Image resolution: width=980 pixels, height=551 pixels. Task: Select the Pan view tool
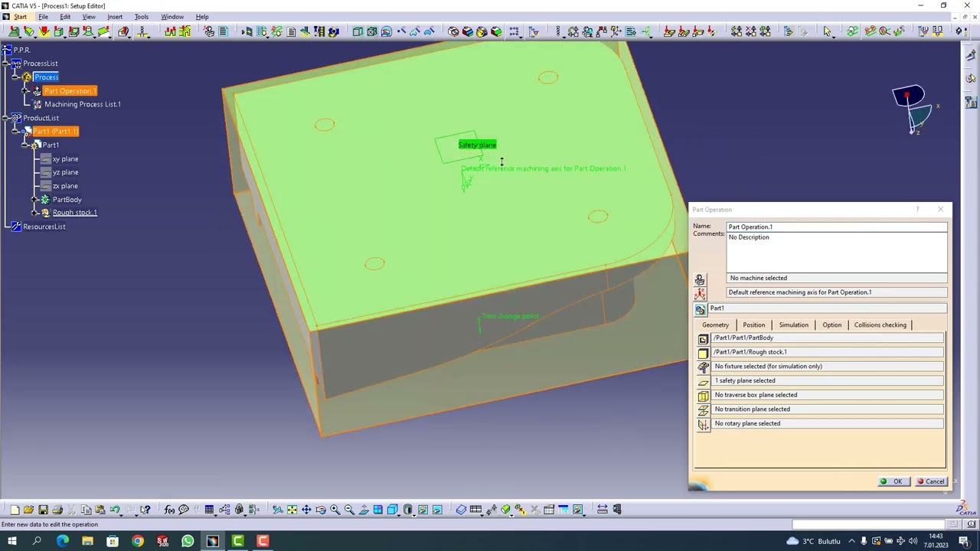(x=306, y=510)
